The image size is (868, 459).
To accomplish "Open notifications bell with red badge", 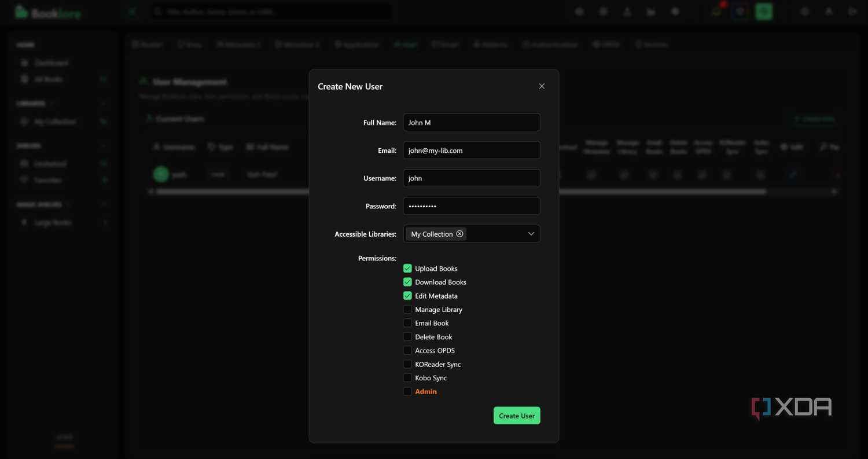I will coord(716,11).
